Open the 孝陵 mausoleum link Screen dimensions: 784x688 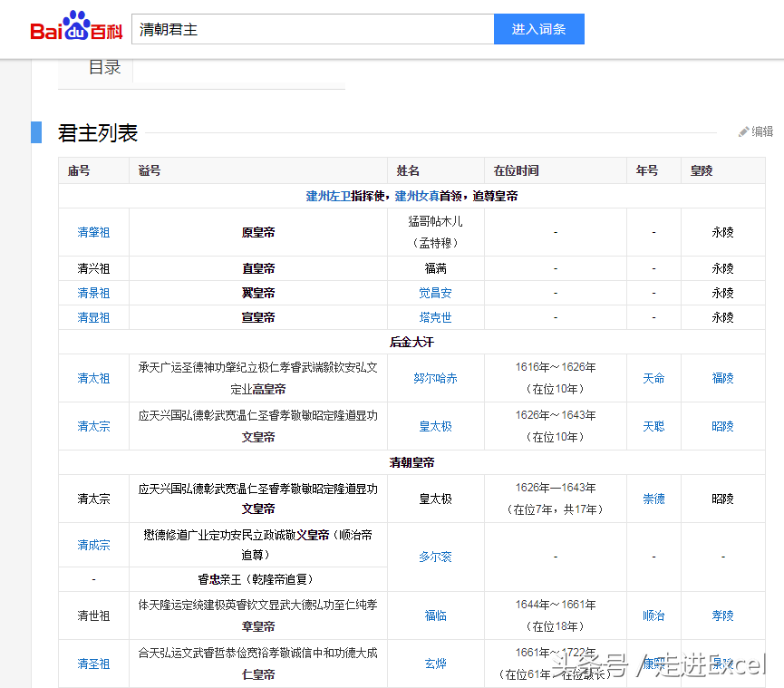722,616
